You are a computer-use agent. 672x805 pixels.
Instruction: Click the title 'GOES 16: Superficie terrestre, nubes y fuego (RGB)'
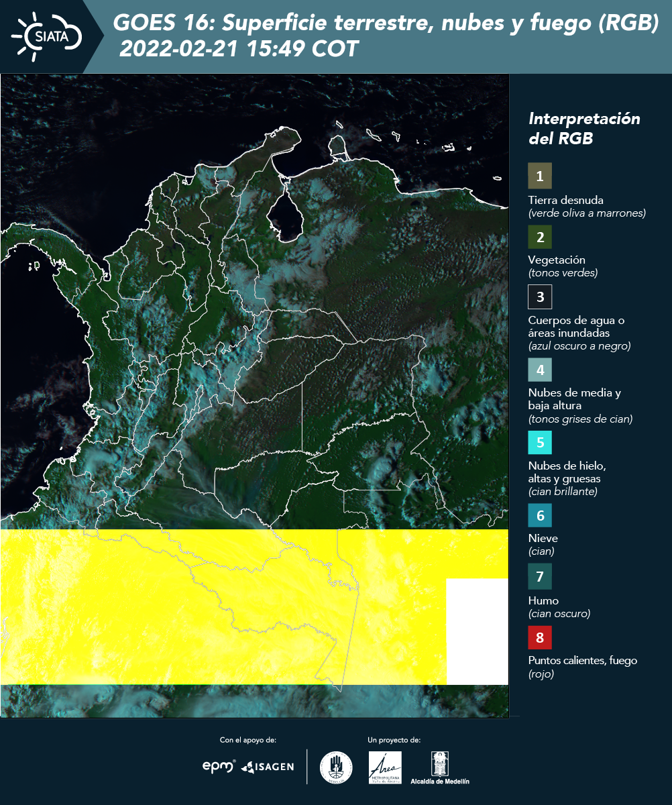(386, 23)
